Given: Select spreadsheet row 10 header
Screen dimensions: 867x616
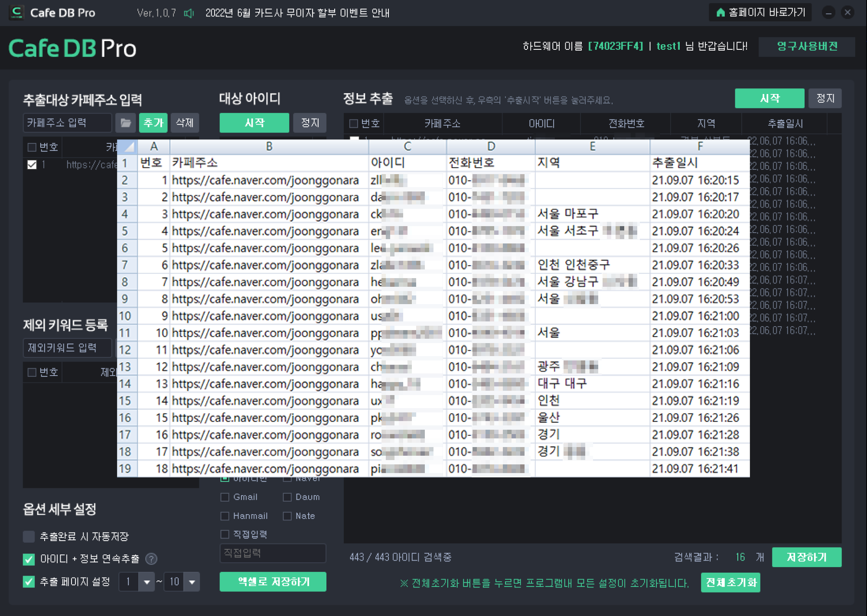Looking at the screenshot, I should coord(127,316).
